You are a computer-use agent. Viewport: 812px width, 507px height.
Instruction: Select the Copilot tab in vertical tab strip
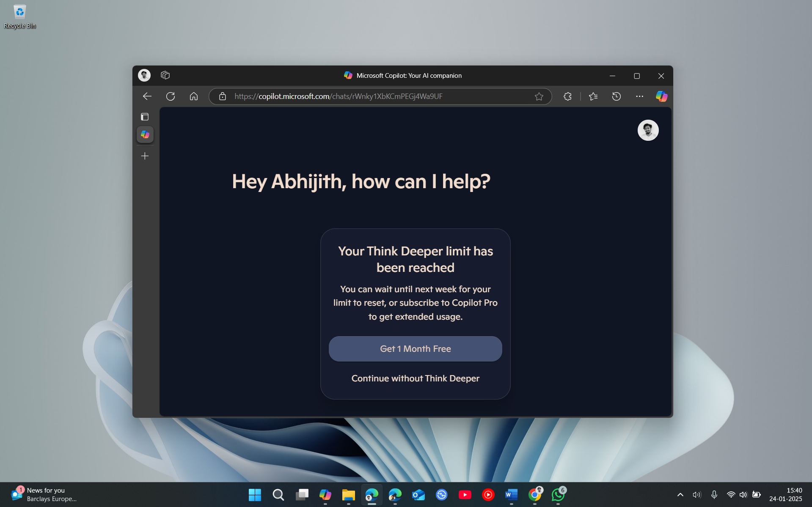coord(145,134)
